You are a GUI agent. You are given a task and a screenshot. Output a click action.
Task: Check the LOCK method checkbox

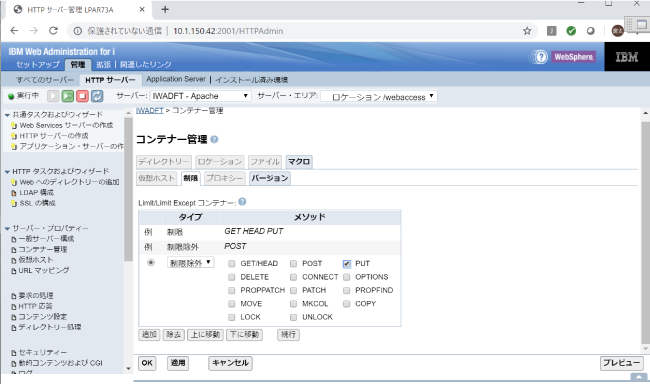pos(232,317)
